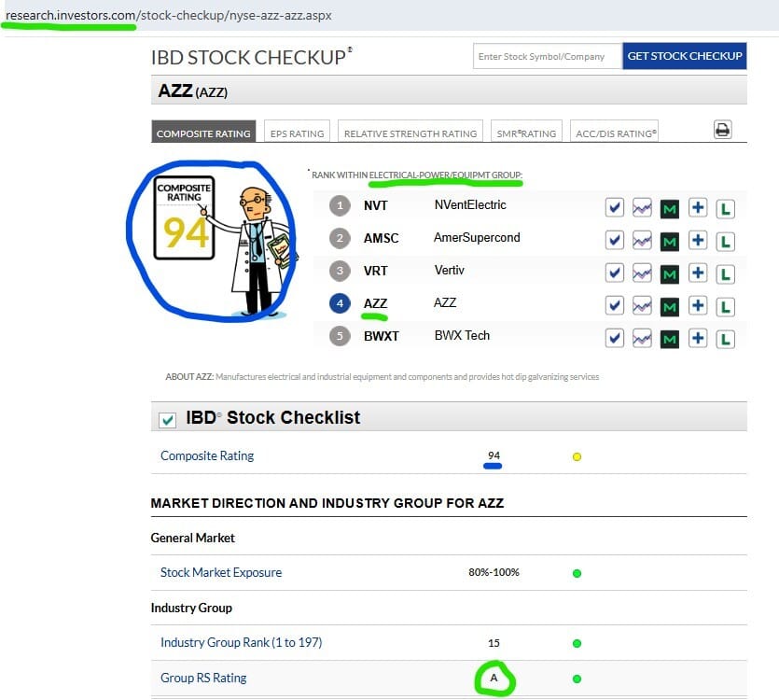This screenshot has height=700, width=779.
Task: Click the green M icon for BWXT
Action: (x=670, y=340)
